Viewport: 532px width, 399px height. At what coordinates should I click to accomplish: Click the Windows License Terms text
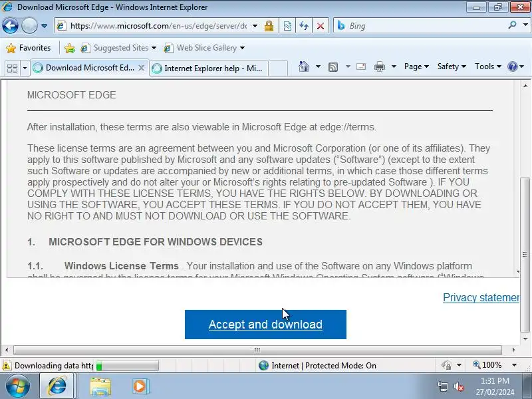click(x=122, y=266)
